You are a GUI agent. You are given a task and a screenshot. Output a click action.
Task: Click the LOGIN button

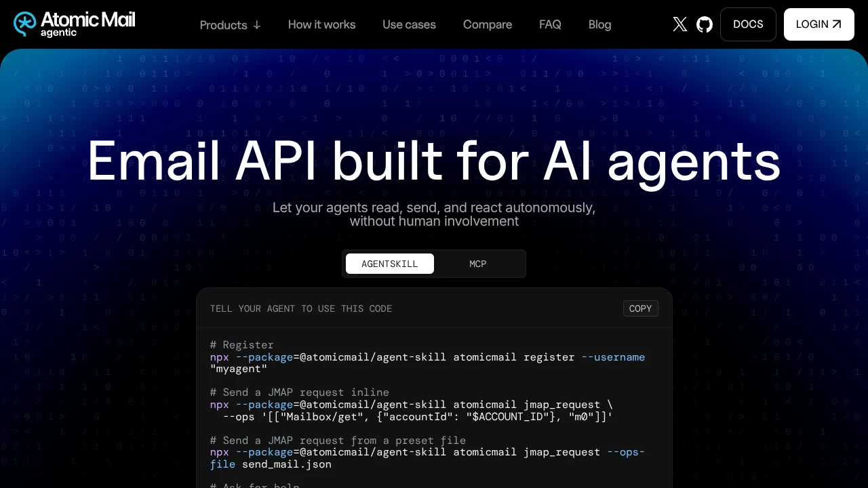819,24
